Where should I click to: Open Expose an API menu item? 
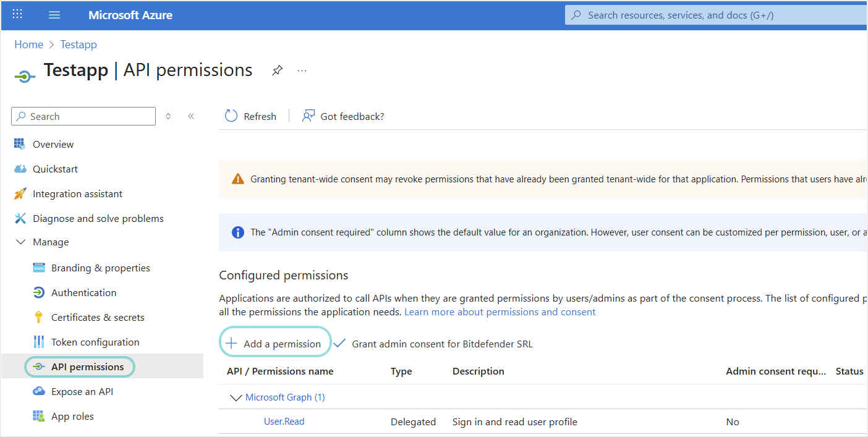(x=82, y=391)
